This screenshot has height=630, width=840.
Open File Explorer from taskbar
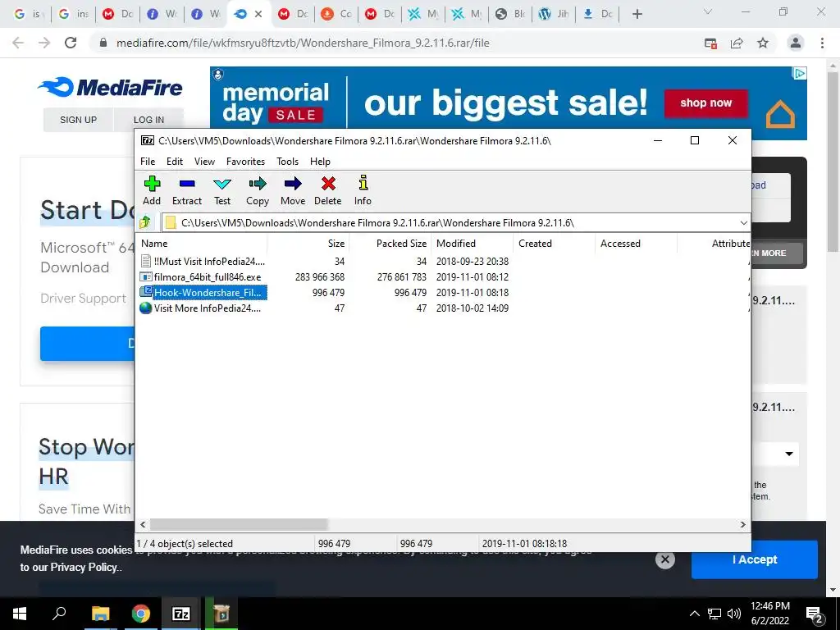tap(100, 614)
